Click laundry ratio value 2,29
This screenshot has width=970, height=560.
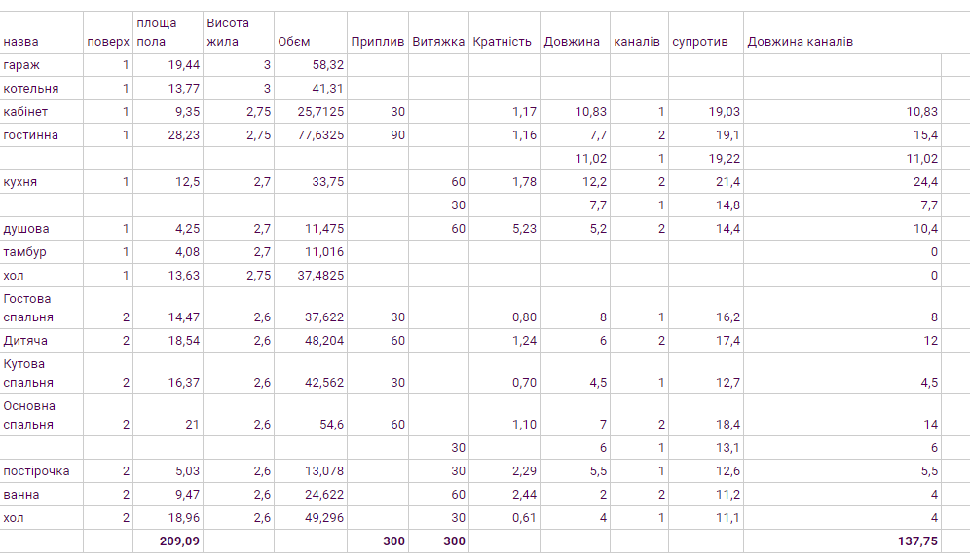(504, 471)
